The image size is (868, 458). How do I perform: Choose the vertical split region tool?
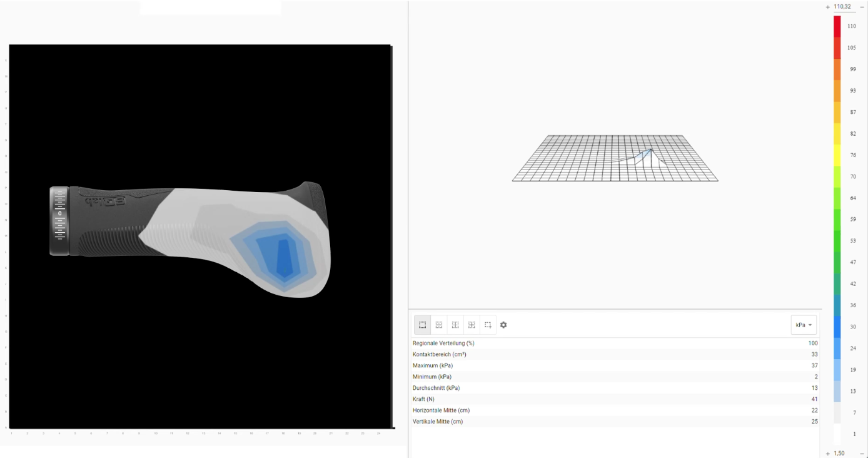pos(455,325)
